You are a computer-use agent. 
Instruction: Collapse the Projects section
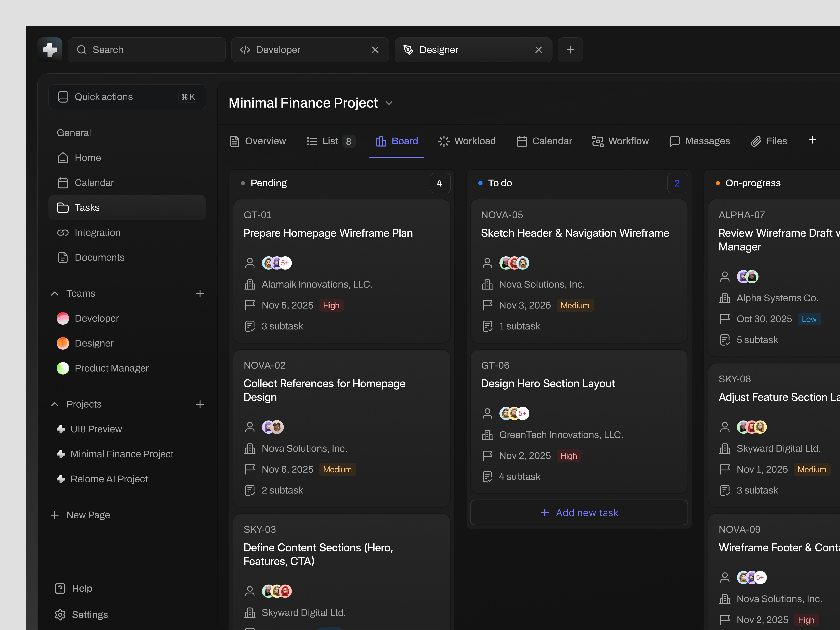[x=54, y=404]
